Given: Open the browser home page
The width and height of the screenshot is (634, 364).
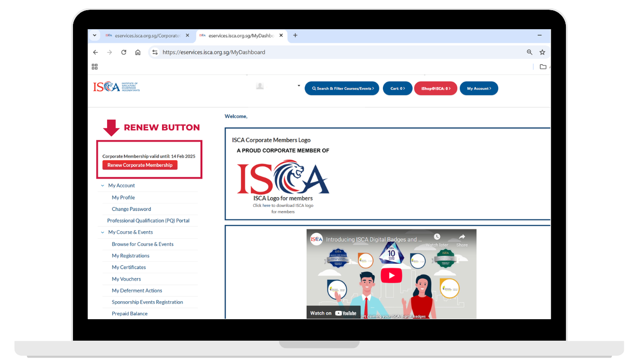Looking at the screenshot, I should pos(138,52).
